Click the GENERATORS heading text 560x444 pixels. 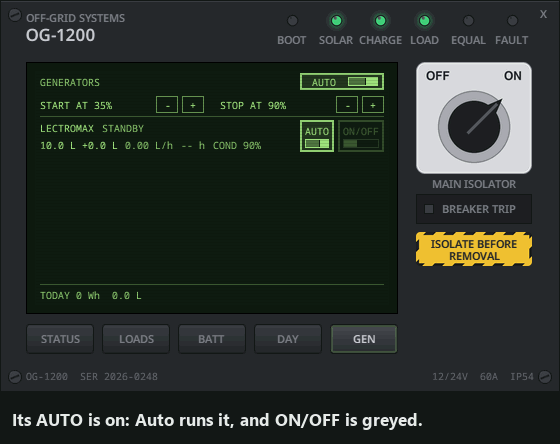click(x=70, y=83)
